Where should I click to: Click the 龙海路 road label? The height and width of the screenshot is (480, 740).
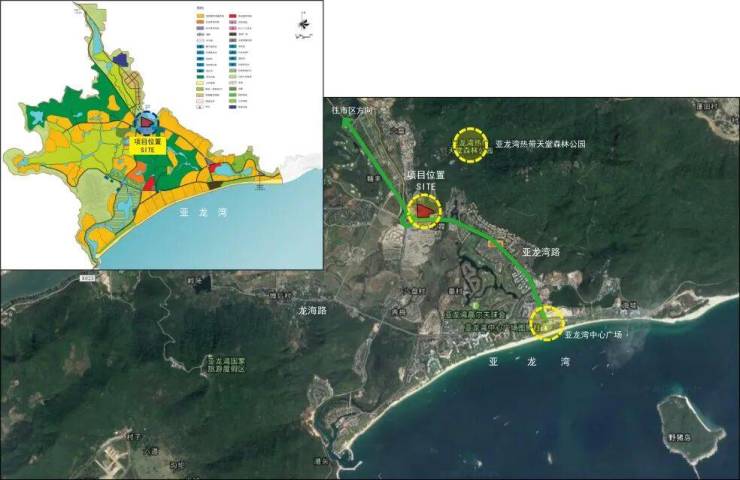[x=315, y=311]
